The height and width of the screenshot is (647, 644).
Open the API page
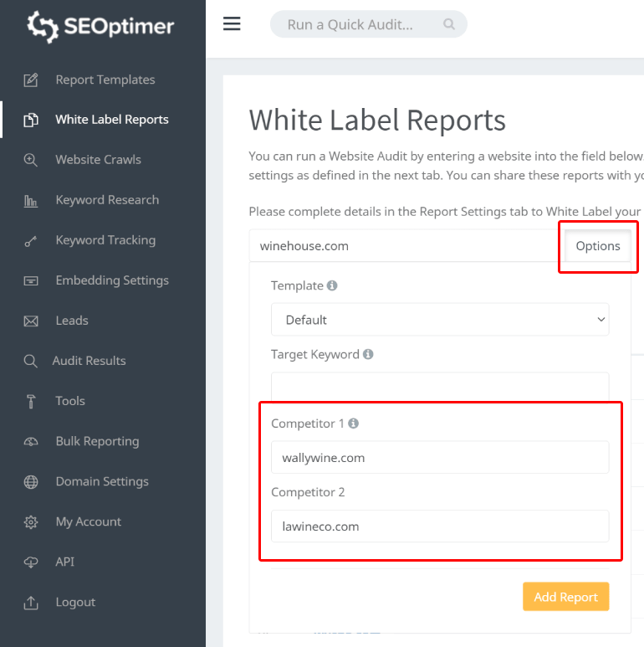coord(65,562)
